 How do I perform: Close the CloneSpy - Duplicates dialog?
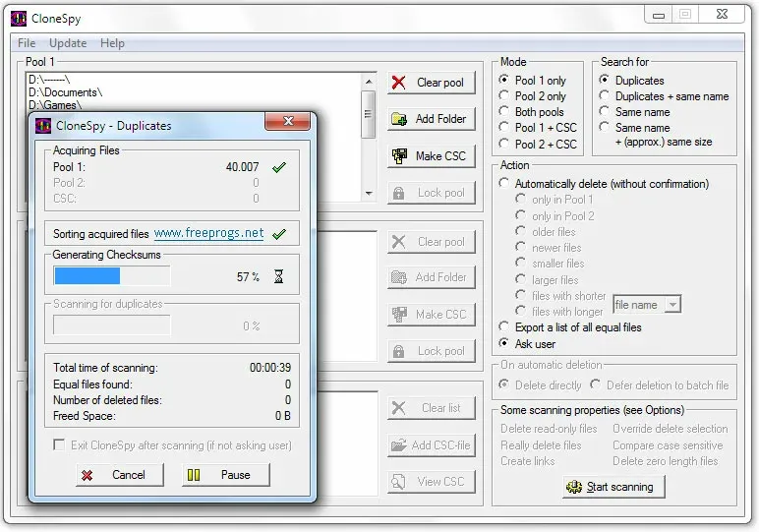tap(287, 121)
